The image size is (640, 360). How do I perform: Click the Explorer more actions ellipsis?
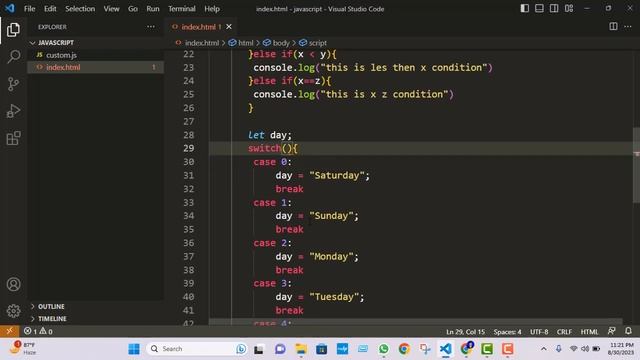pyautogui.click(x=151, y=27)
